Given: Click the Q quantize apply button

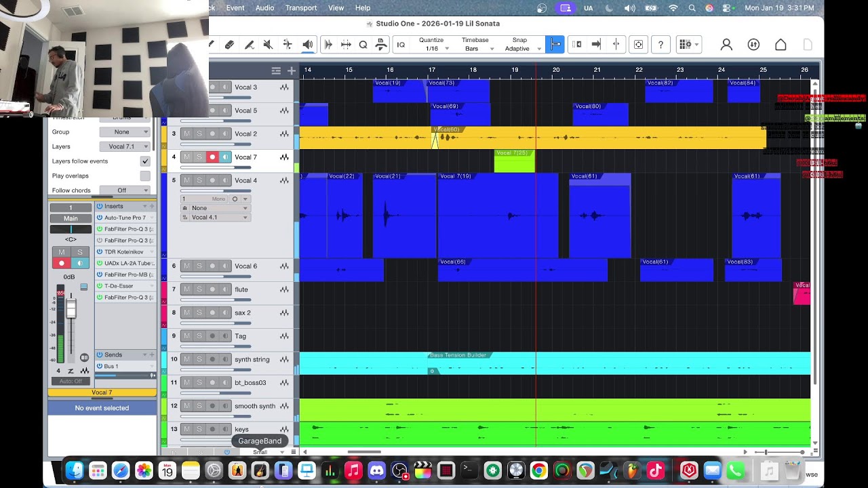Looking at the screenshot, I should [363, 45].
